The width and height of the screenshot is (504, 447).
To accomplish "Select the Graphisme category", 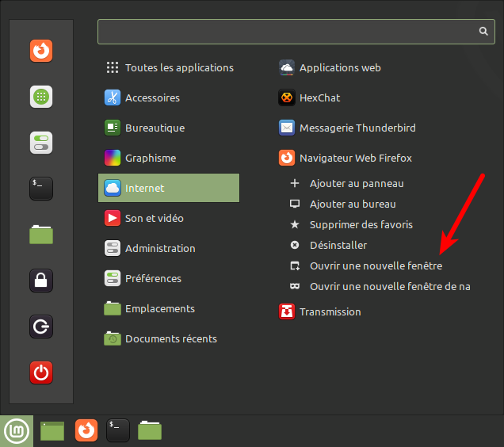I will coord(169,158).
